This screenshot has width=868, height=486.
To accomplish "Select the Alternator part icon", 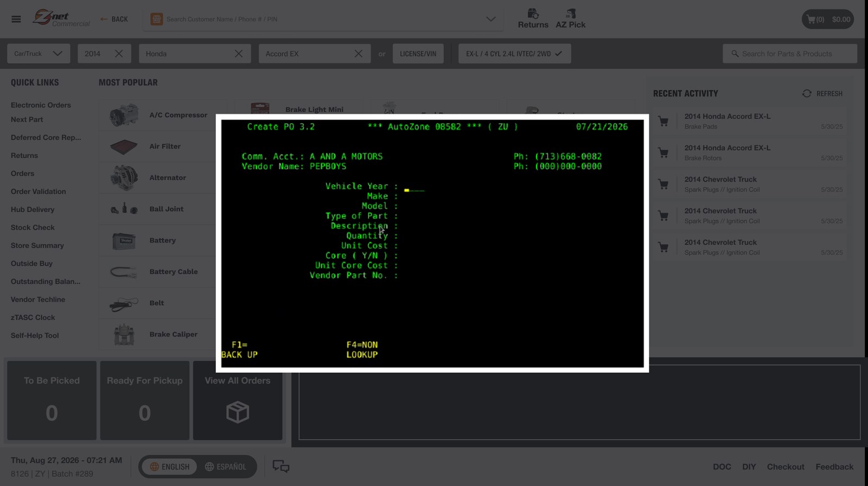I will pyautogui.click(x=124, y=178).
